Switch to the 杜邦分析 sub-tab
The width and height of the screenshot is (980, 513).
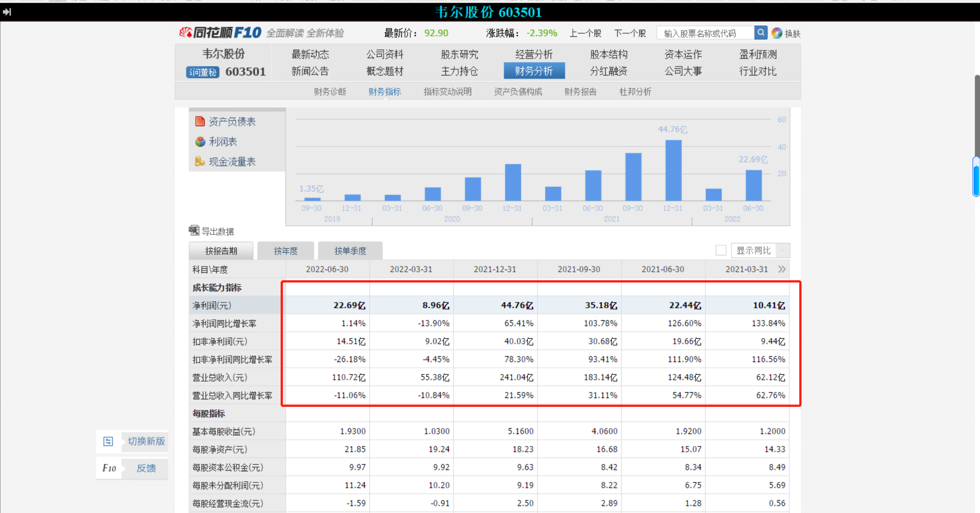tap(635, 91)
